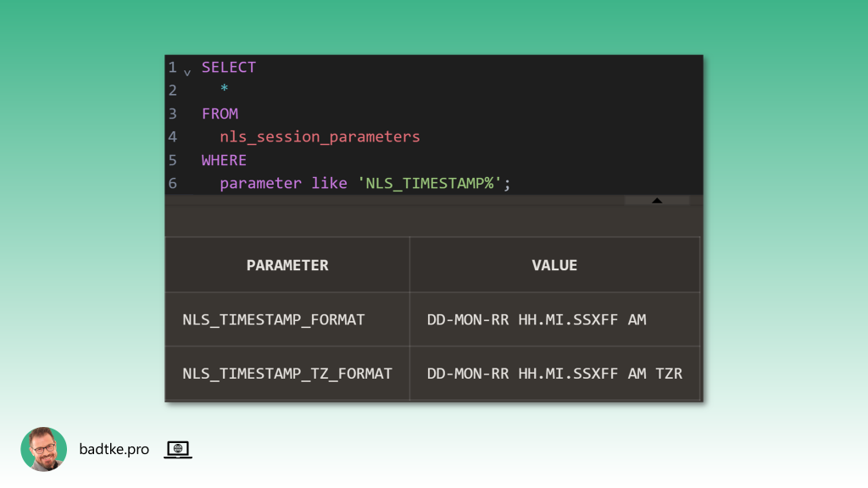Sort by the PARAMETER column header
868x488 pixels.
(287, 265)
